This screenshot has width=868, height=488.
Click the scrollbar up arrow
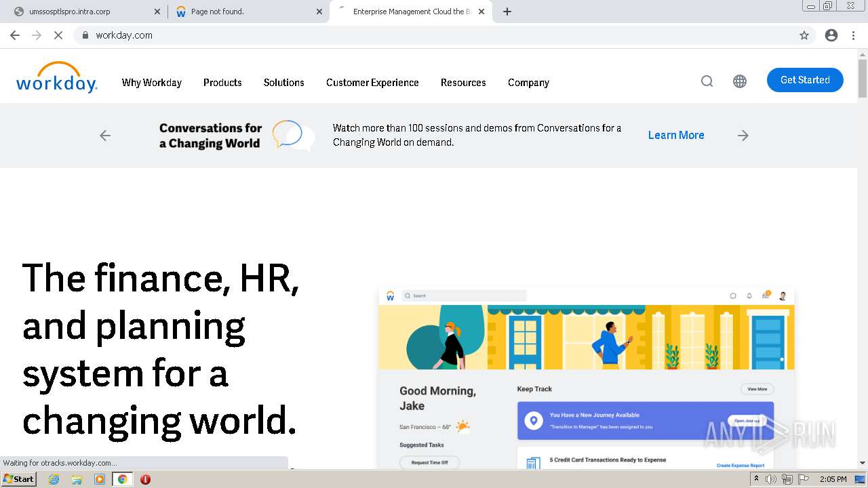[863, 54]
